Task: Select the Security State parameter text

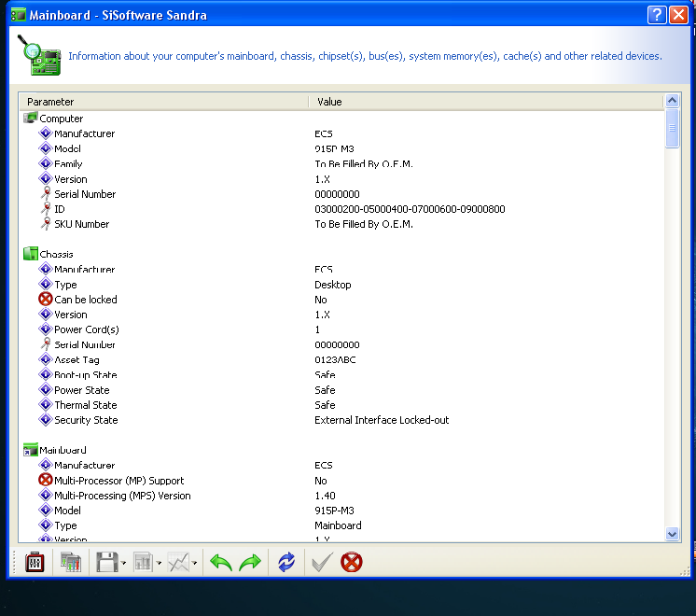Action: [x=86, y=420]
